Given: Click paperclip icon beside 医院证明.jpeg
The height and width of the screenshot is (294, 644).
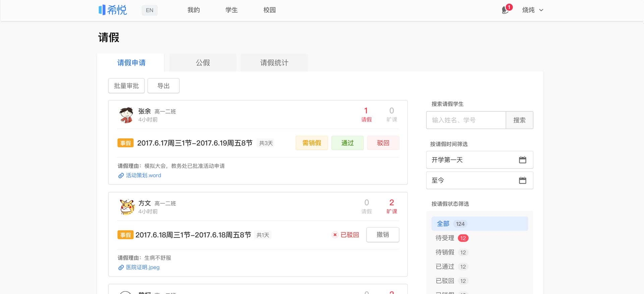Looking at the screenshot, I should pyautogui.click(x=121, y=268).
